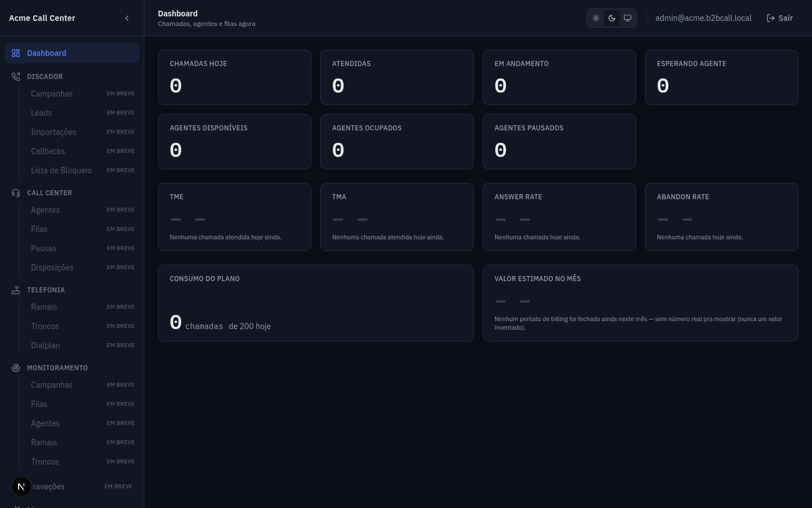
Task: Click the Dashboard grid icon
Action: [16, 53]
